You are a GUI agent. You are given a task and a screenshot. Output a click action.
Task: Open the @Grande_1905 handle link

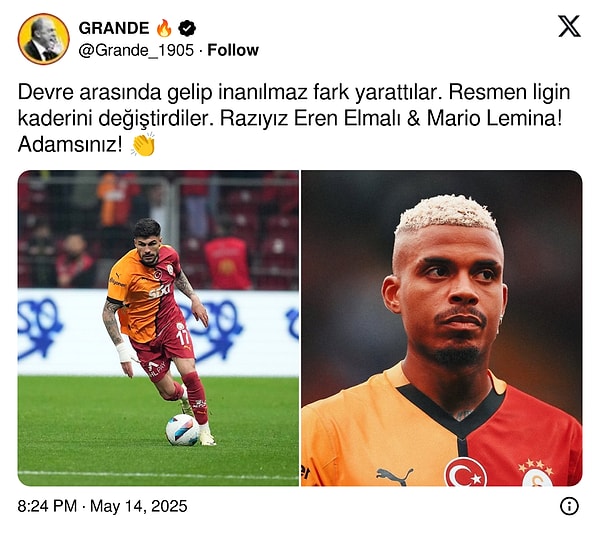136,50
